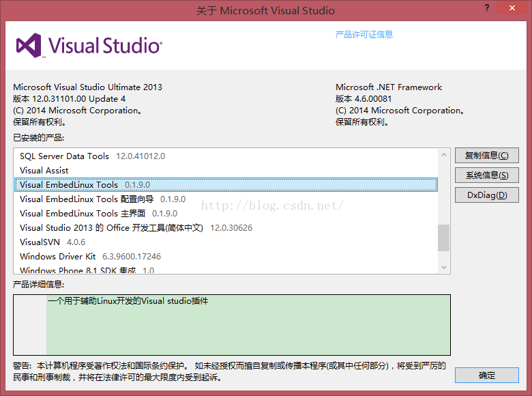Select SQL Server Data Tools in list
This screenshot has width=532, height=396.
226,156
